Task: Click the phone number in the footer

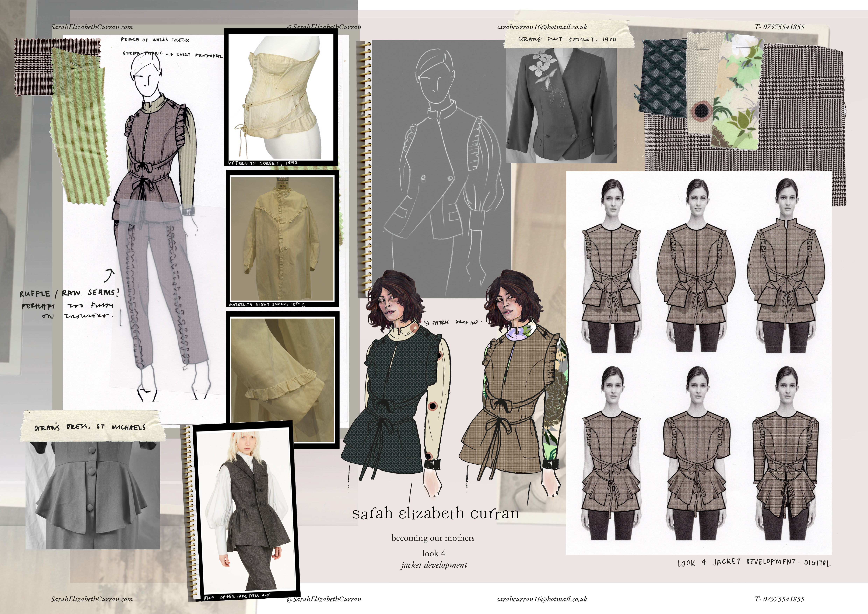Action: pos(779,599)
